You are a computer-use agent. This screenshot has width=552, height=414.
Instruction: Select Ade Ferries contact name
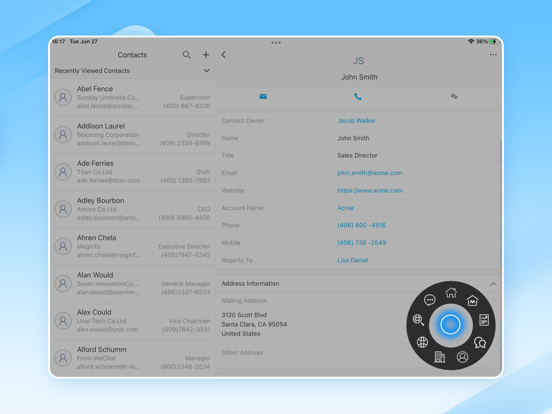click(x=95, y=163)
